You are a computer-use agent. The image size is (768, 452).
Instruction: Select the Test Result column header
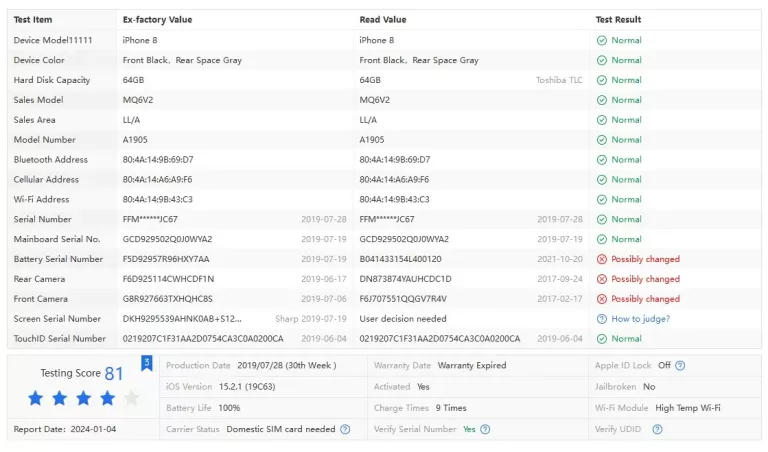point(619,19)
